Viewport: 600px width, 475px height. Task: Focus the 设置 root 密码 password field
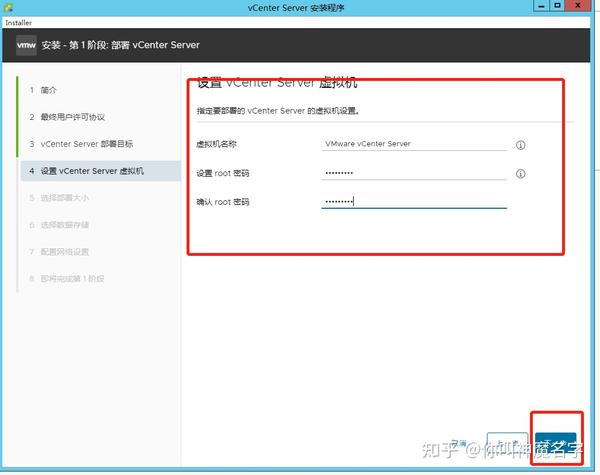(414, 173)
